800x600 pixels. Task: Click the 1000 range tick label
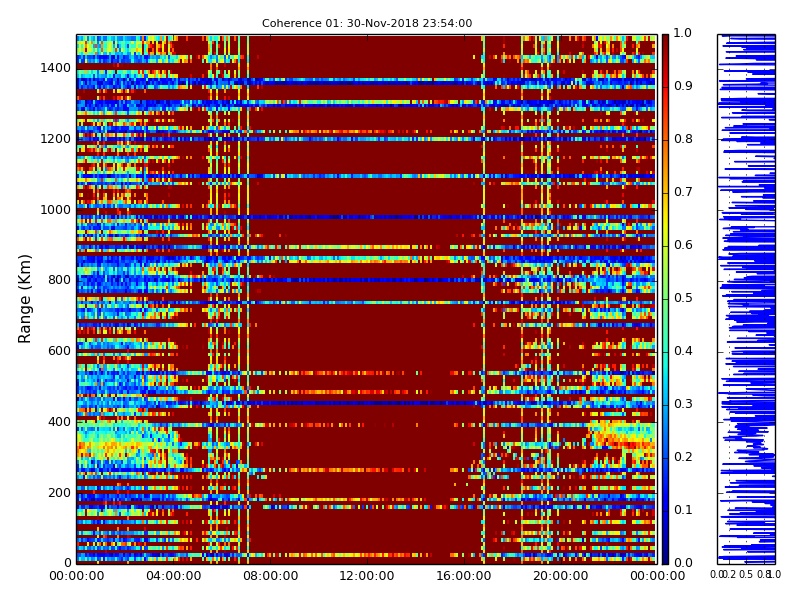point(56,210)
